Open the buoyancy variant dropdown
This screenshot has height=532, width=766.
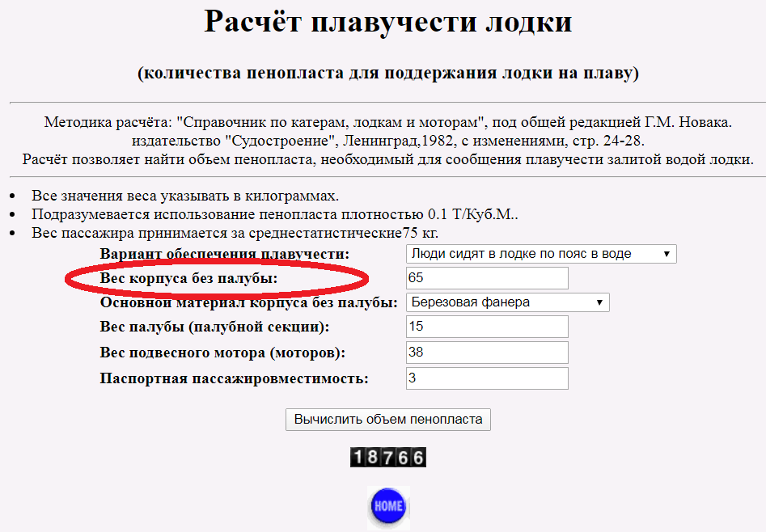click(x=540, y=254)
